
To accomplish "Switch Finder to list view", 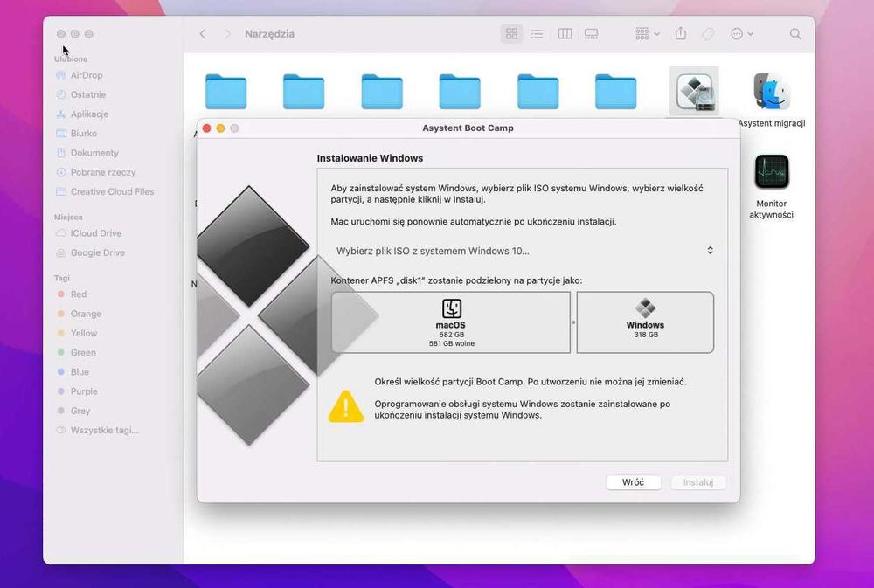I will pos(537,34).
